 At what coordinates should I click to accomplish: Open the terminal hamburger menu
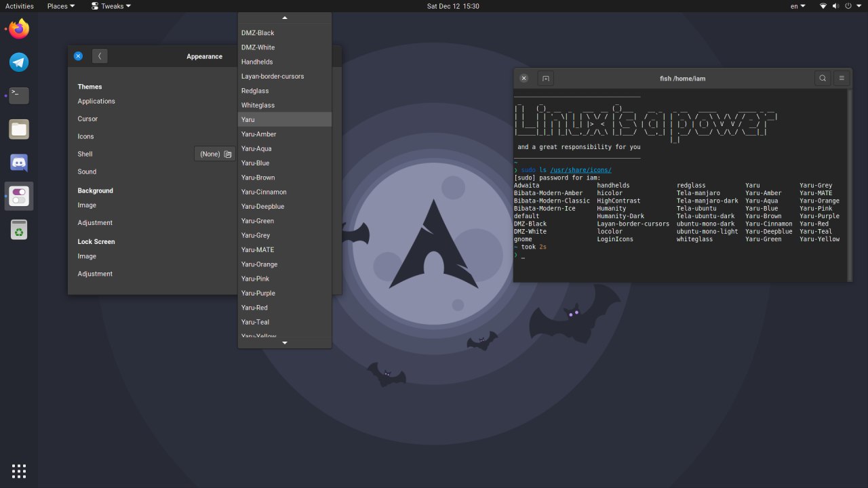(842, 78)
